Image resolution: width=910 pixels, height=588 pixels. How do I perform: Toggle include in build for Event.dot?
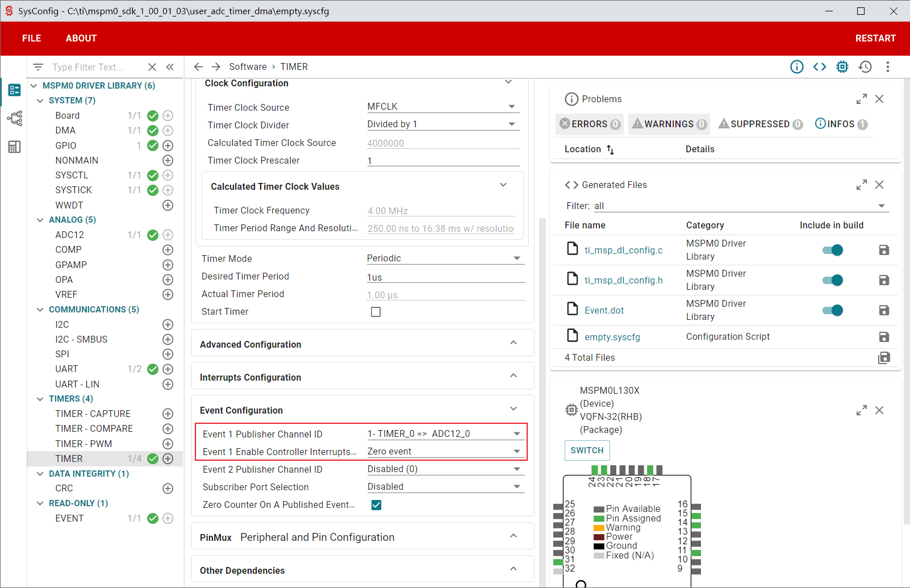[x=833, y=310]
